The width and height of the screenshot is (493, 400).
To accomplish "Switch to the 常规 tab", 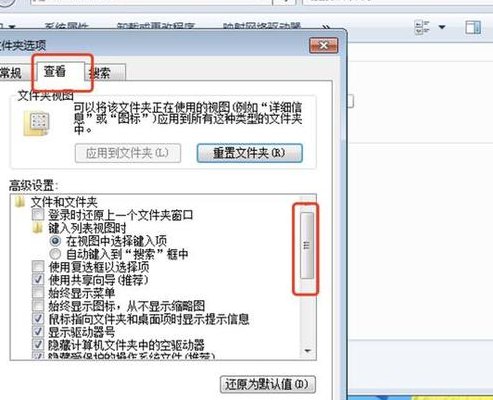I will tap(13, 73).
